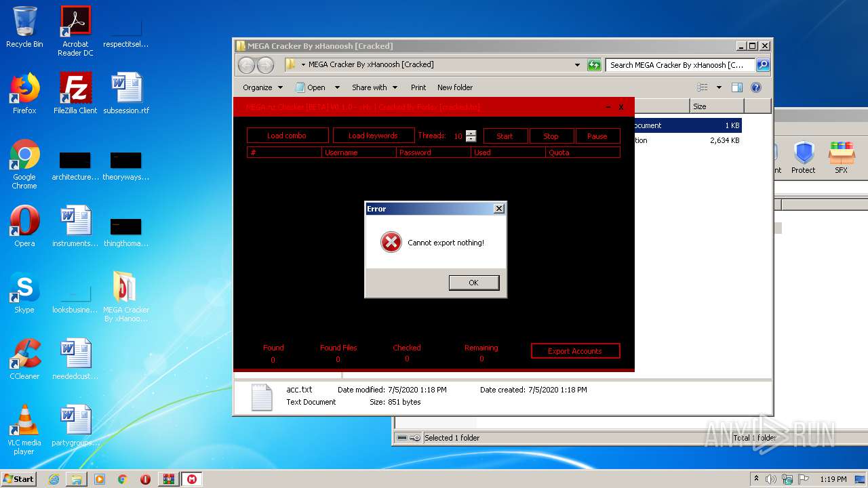Select the VLC media player desktop icon
Image resolution: width=868 pixels, height=488 pixels.
[24, 430]
